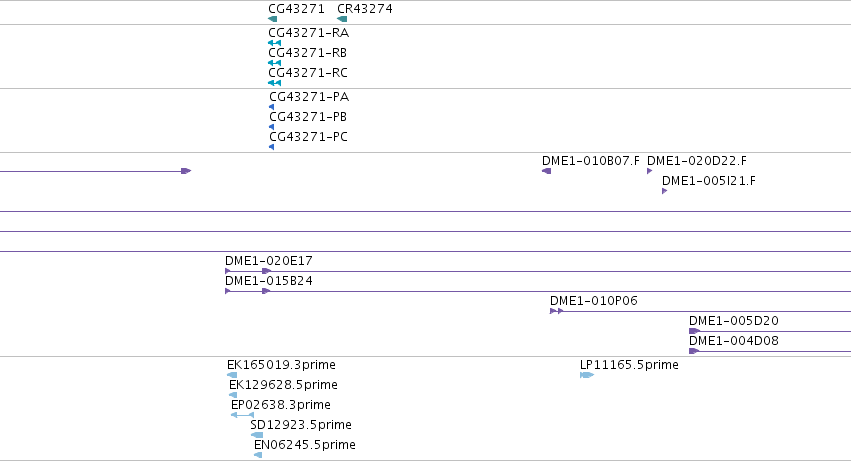Click the EK165019.3prime EST label

tap(281, 365)
